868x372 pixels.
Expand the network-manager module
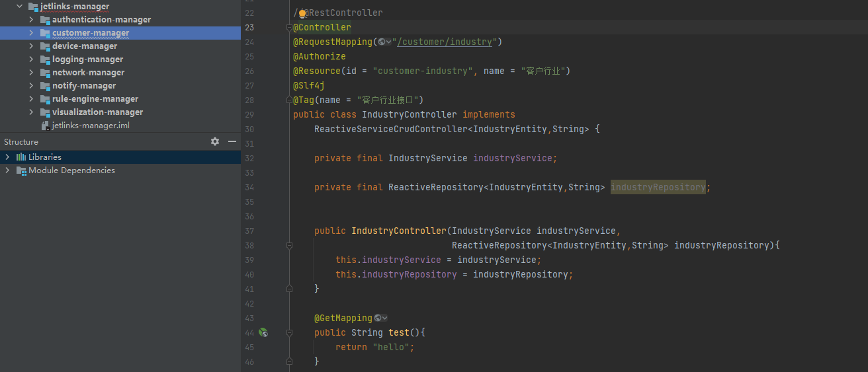click(x=31, y=73)
